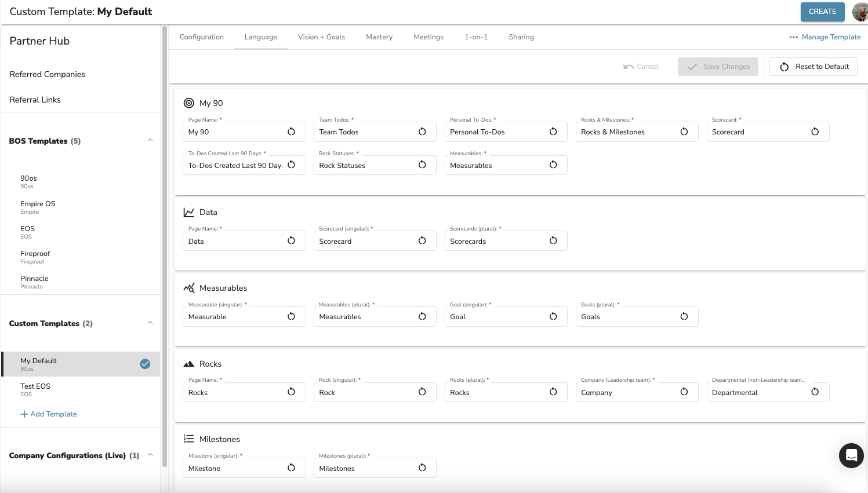Click the Partner Hub heading
Viewport: 868px width, 493px height.
[x=39, y=41]
